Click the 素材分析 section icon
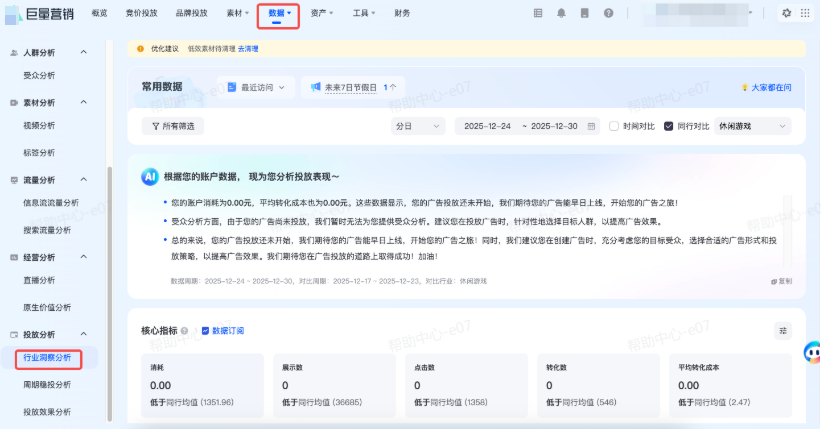 click(x=14, y=103)
